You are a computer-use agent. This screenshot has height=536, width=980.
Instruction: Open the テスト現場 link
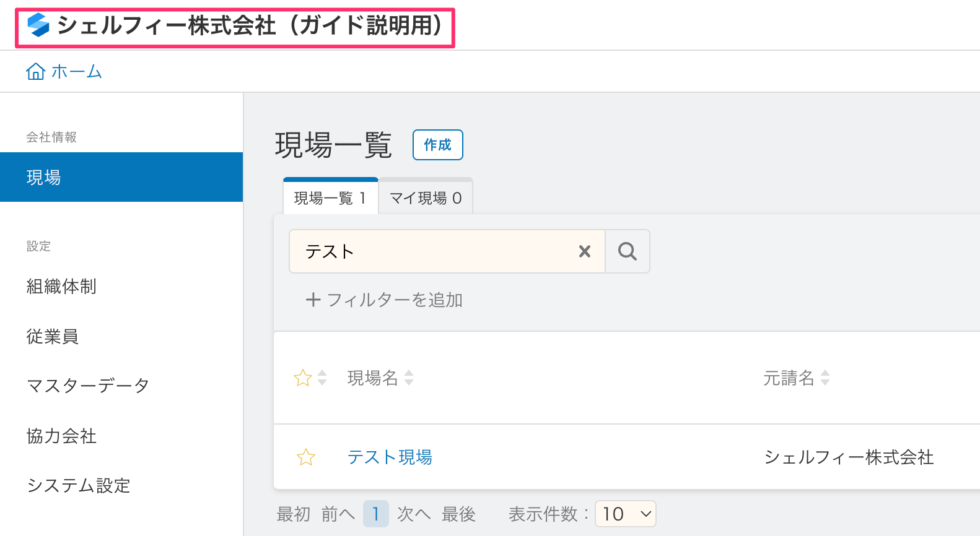pyautogui.click(x=390, y=457)
